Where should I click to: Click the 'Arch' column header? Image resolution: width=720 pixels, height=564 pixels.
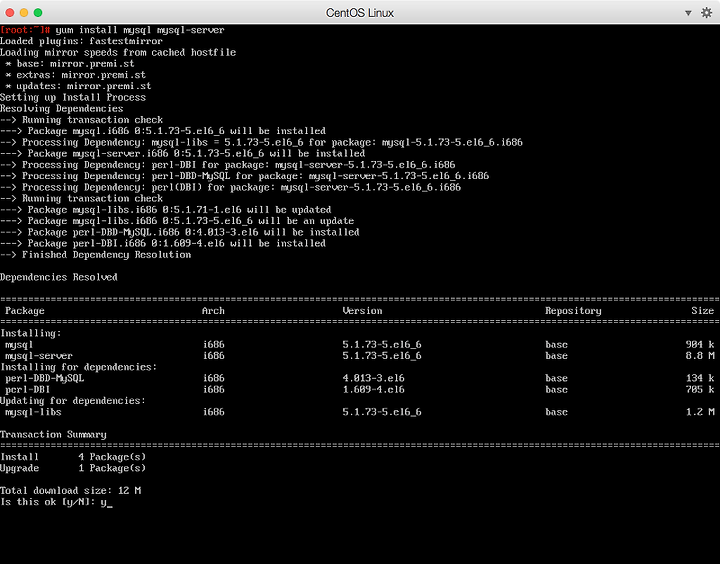point(213,311)
